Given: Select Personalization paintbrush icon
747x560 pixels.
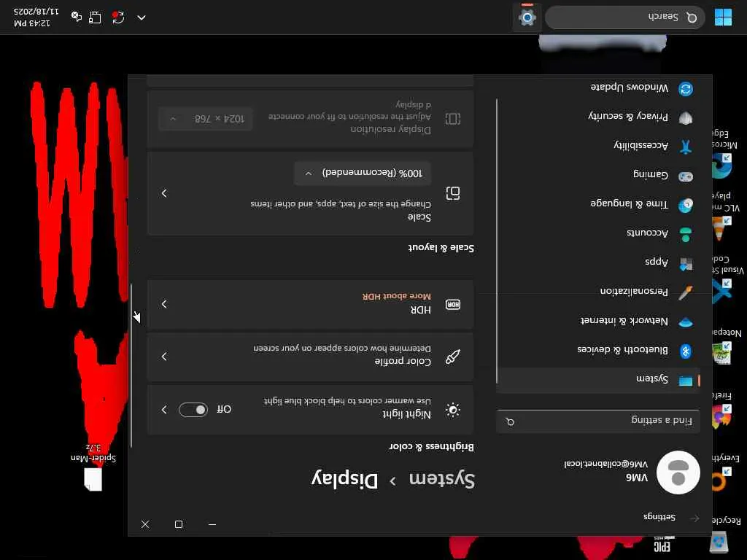Looking at the screenshot, I should coord(686,292).
